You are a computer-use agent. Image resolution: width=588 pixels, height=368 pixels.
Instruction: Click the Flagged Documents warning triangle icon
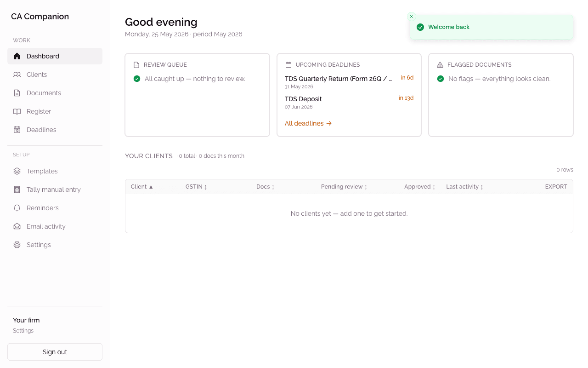coord(440,65)
